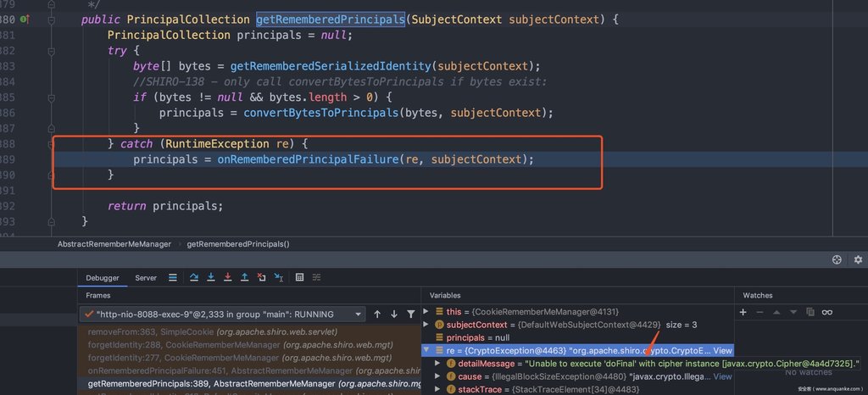Select the removeFrom:363 SimpleCookie frame
Screen dimensions: 868x395
pyautogui.click(x=249, y=332)
